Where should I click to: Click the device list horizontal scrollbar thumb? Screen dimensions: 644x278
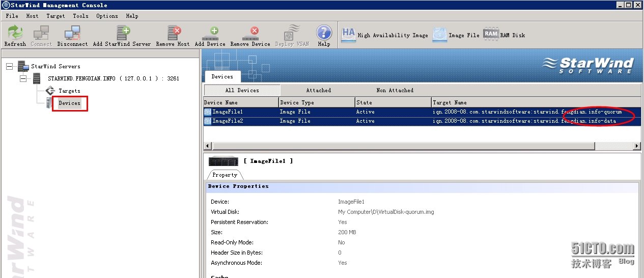point(403,146)
